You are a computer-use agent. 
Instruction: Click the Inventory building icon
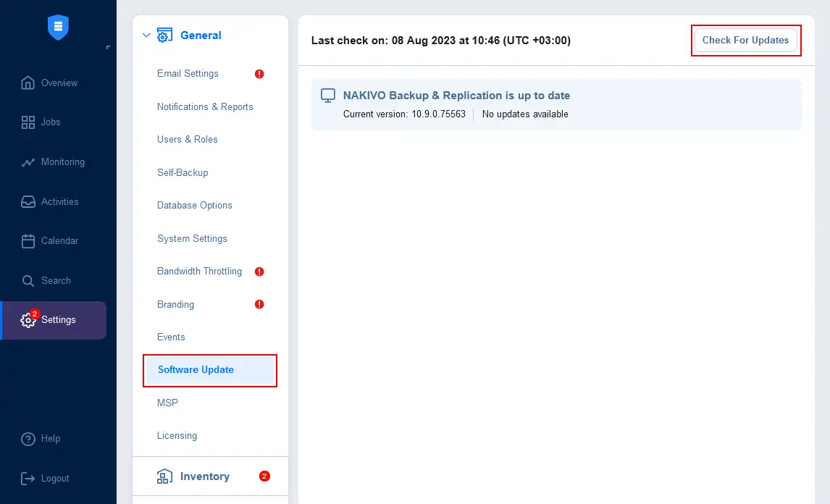click(164, 476)
